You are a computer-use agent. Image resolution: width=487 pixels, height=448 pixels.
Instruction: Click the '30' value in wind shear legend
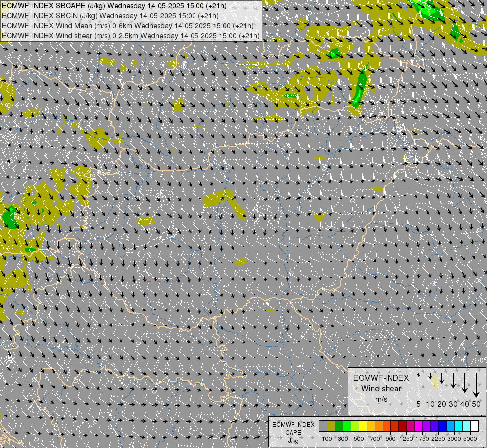coord(453,404)
